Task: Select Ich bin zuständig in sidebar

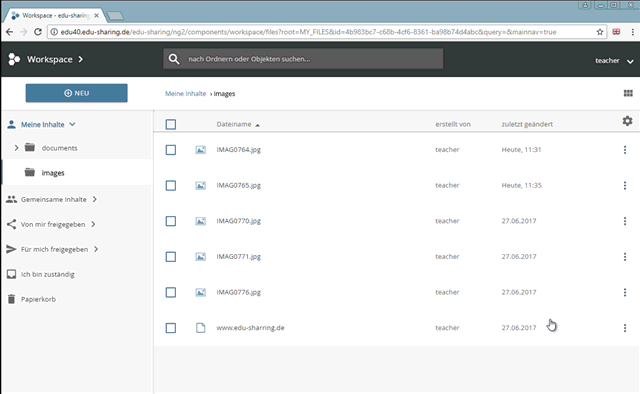Action: [x=48, y=274]
